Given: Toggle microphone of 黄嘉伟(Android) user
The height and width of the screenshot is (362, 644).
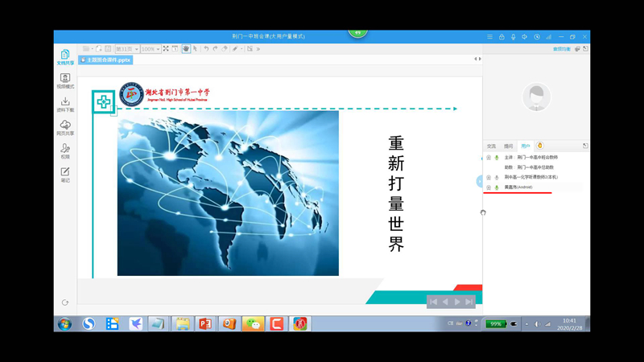Looking at the screenshot, I should point(497,187).
